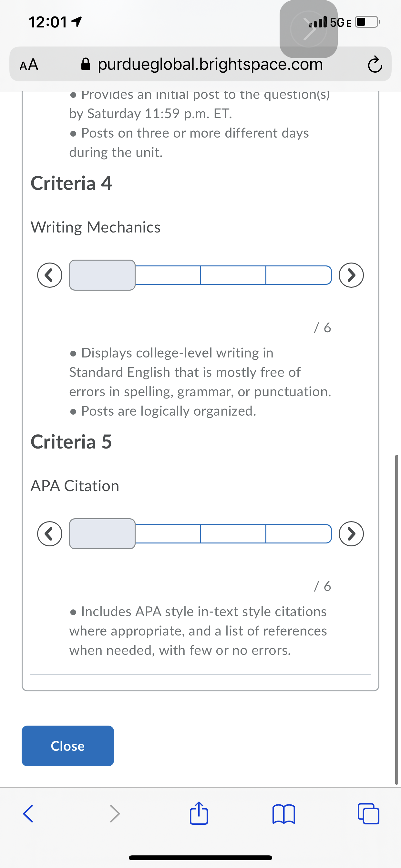Click the page's vertical scrollbar
This screenshot has width=401, height=868.
point(396,620)
